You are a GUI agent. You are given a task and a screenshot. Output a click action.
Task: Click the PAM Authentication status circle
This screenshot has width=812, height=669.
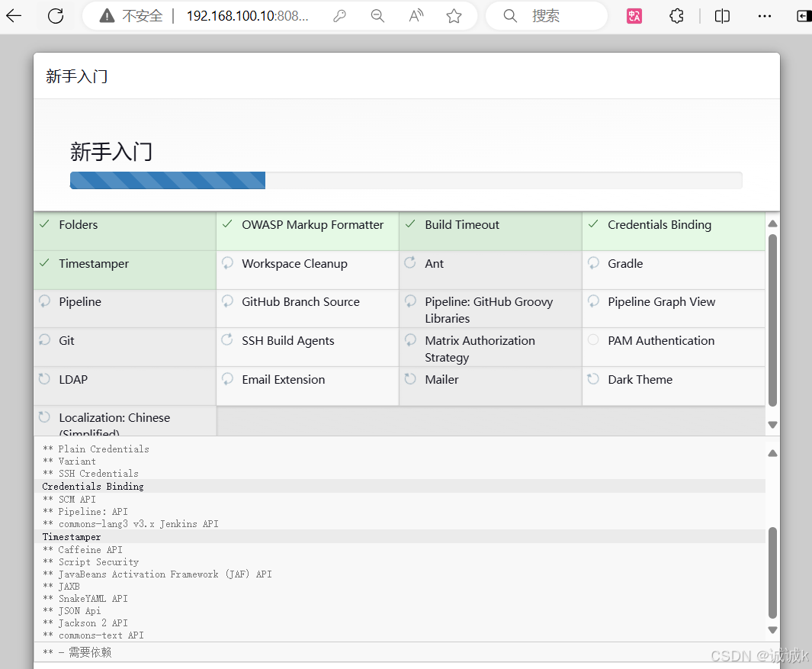(593, 340)
